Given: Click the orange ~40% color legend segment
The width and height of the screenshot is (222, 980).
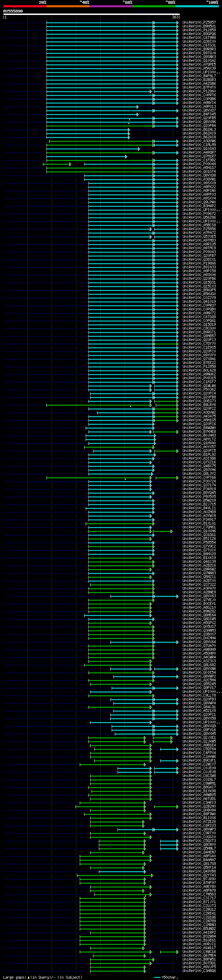Looking at the screenshot, I should click(68, 6).
